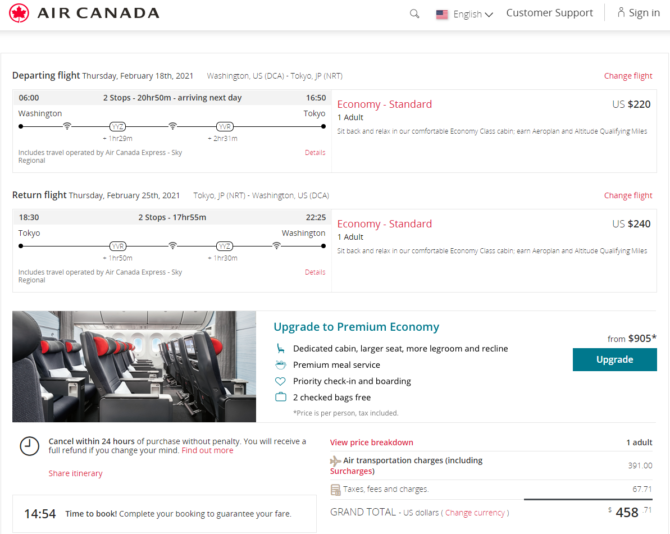Open Customer Support menu item

(550, 13)
